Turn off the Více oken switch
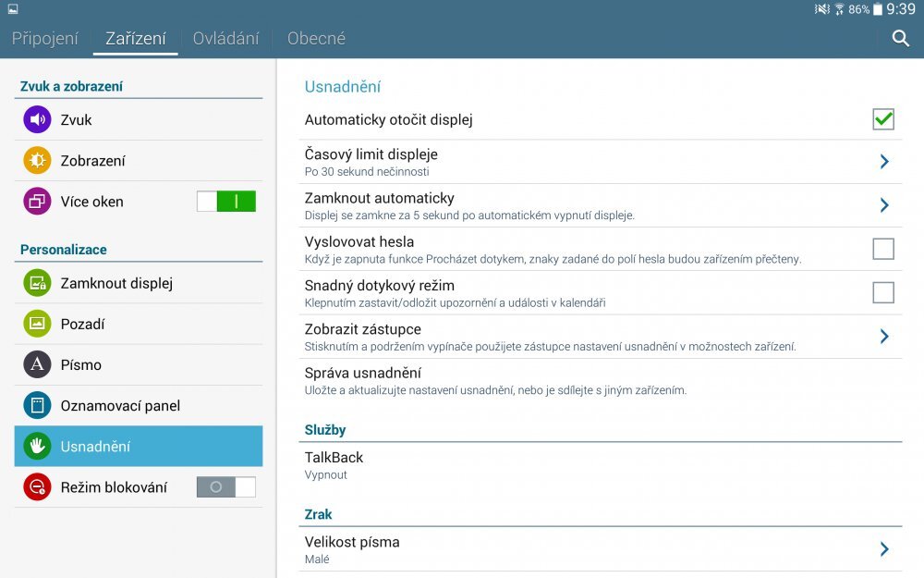Viewport: 924px width, 578px height. 226,202
